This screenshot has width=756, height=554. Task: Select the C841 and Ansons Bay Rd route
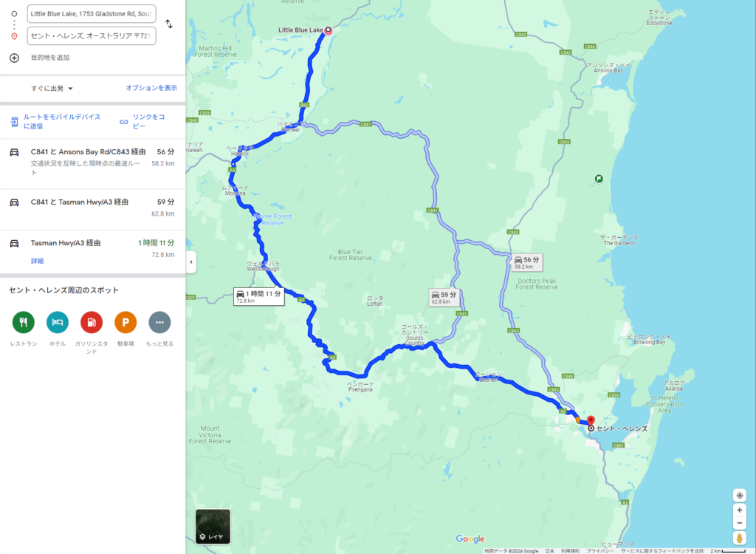click(x=92, y=163)
